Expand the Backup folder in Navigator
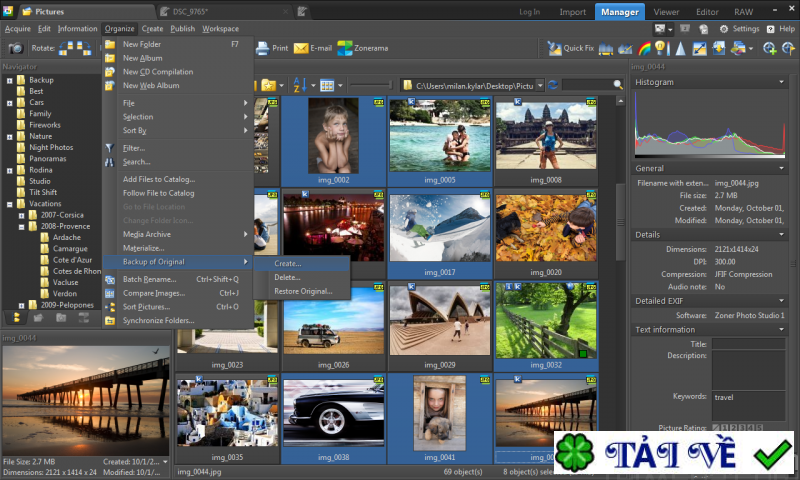Screen dimensions: 800x480 [x=8, y=80]
